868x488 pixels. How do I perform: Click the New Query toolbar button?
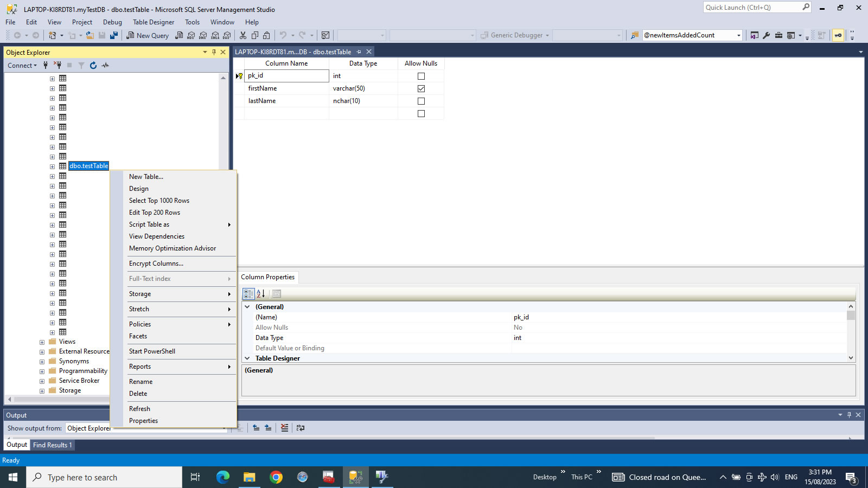pyautogui.click(x=148, y=35)
